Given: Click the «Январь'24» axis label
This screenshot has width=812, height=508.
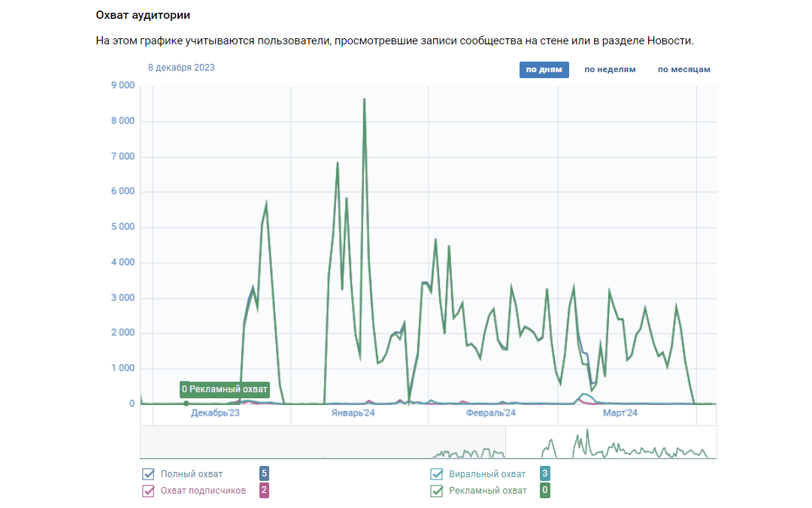Looking at the screenshot, I should (353, 413).
